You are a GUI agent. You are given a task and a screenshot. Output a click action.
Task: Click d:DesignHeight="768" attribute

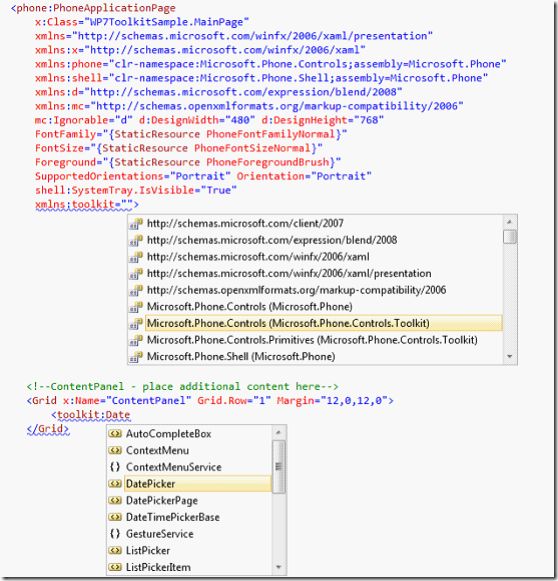click(322, 120)
